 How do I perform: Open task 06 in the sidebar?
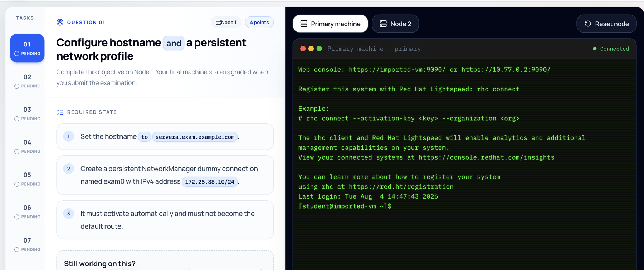(27, 212)
